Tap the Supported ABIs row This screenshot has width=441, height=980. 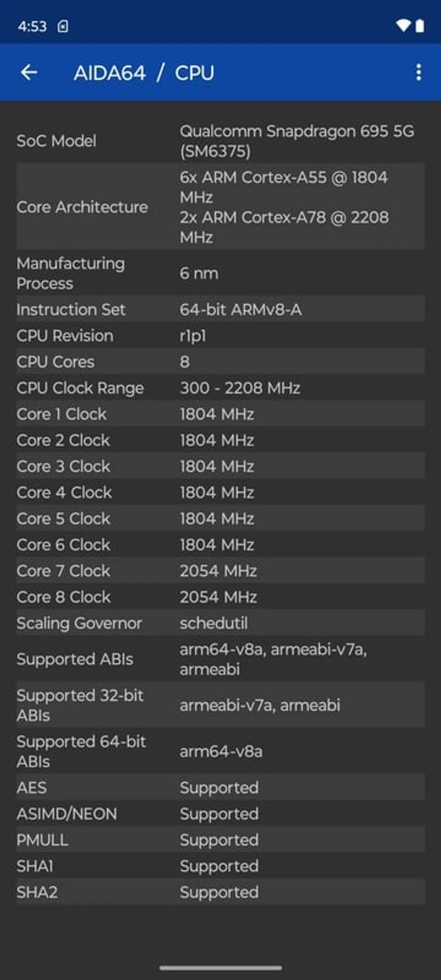tap(220, 659)
